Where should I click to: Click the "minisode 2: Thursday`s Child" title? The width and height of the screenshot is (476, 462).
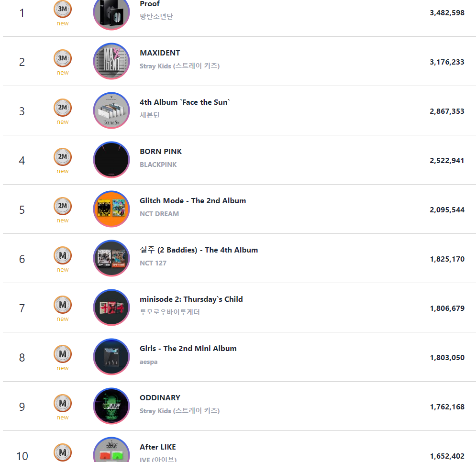pos(191,299)
